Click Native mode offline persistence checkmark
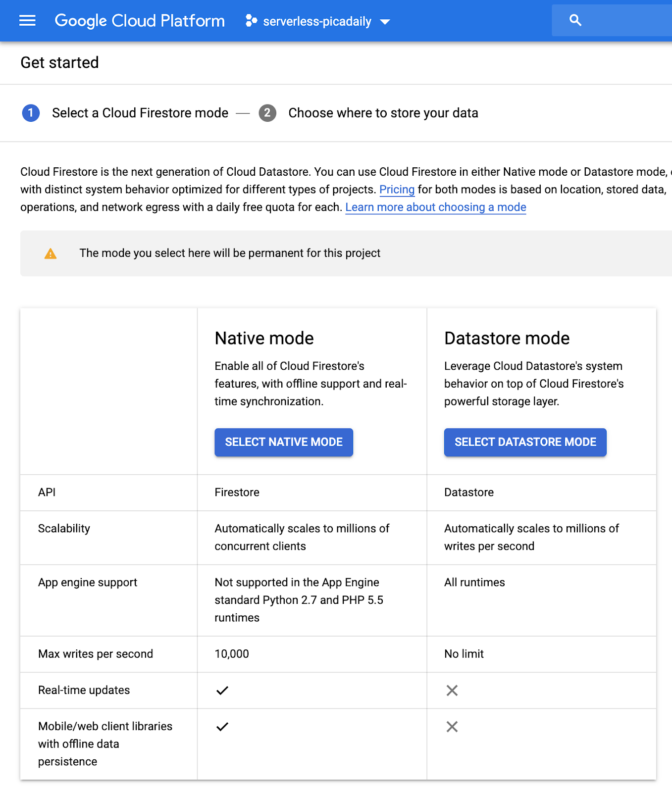This screenshot has height=792, width=672. pyautogui.click(x=222, y=727)
